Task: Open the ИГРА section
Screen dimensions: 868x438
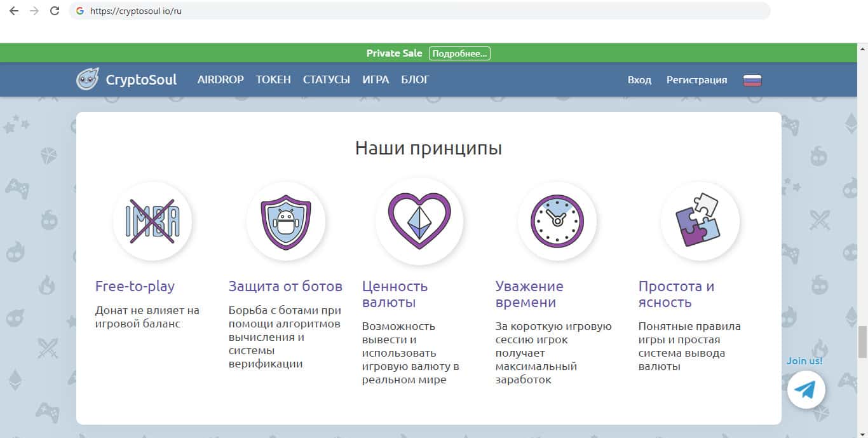Action: pos(376,79)
